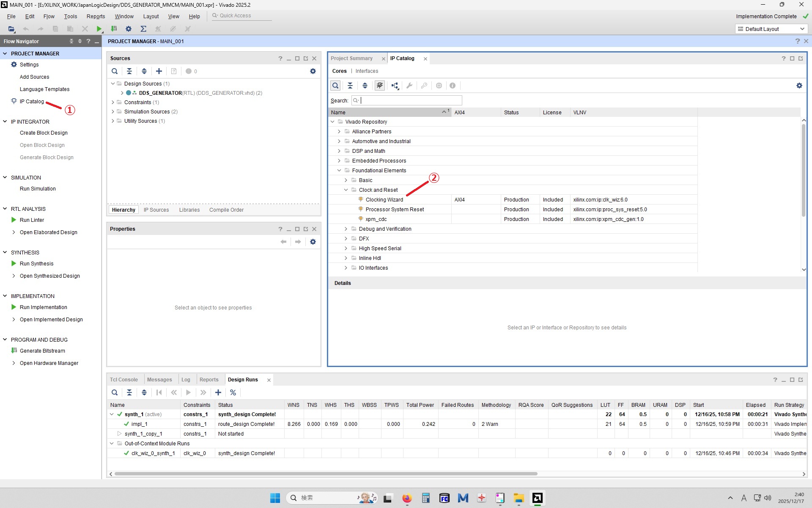The width and height of the screenshot is (812, 508).
Task: Open IP Catalog settings gear icon
Action: click(x=799, y=86)
